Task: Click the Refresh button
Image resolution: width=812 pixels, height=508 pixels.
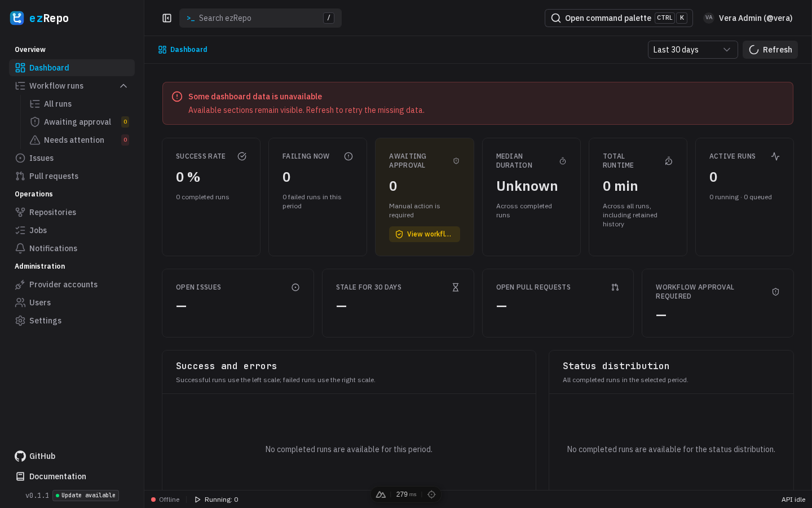Action: click(x=770, y=50)
